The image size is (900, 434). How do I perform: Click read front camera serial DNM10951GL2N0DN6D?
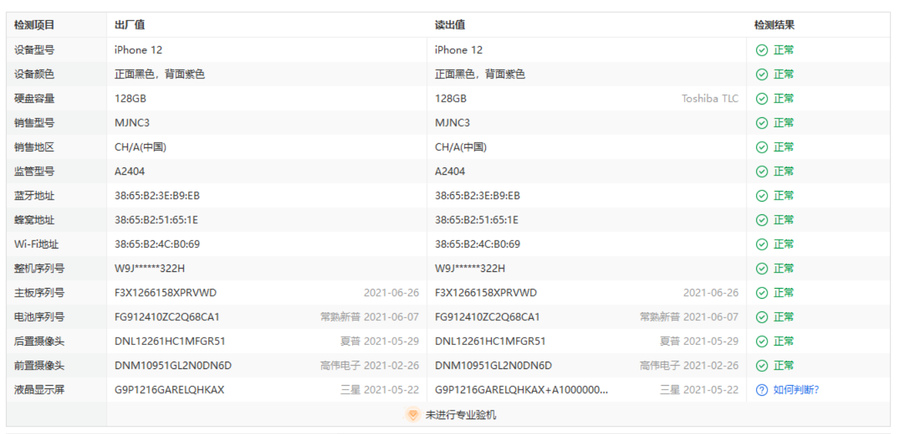tap(493, 366)
